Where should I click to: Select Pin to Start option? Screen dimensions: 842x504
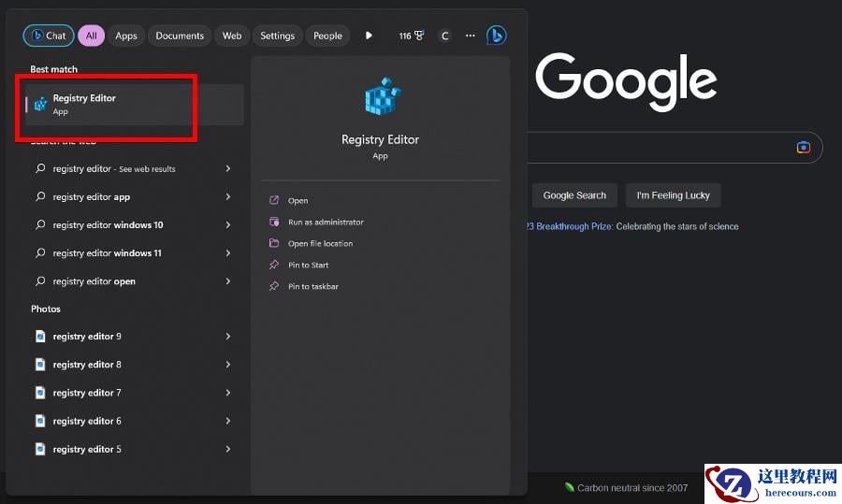point(308,266)
